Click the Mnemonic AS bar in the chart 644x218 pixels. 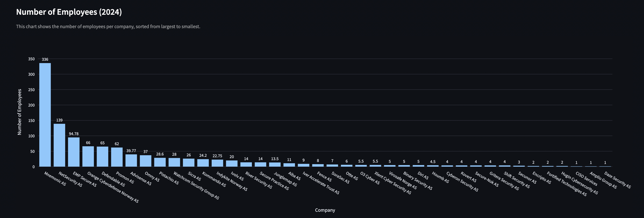pyautogui.click(x=45, y=115)
